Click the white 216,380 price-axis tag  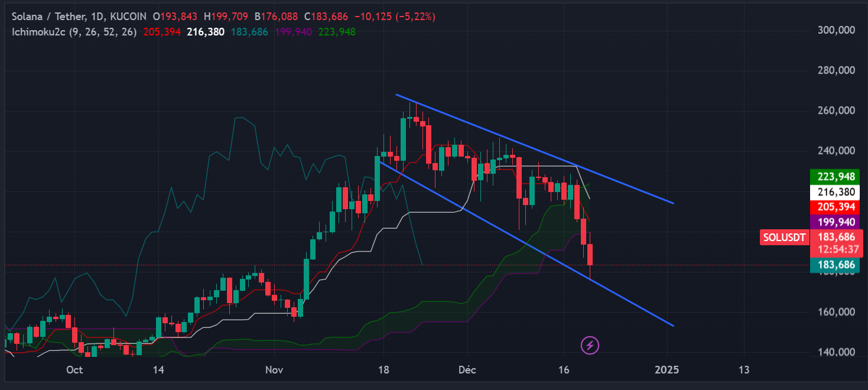[834, 192]
